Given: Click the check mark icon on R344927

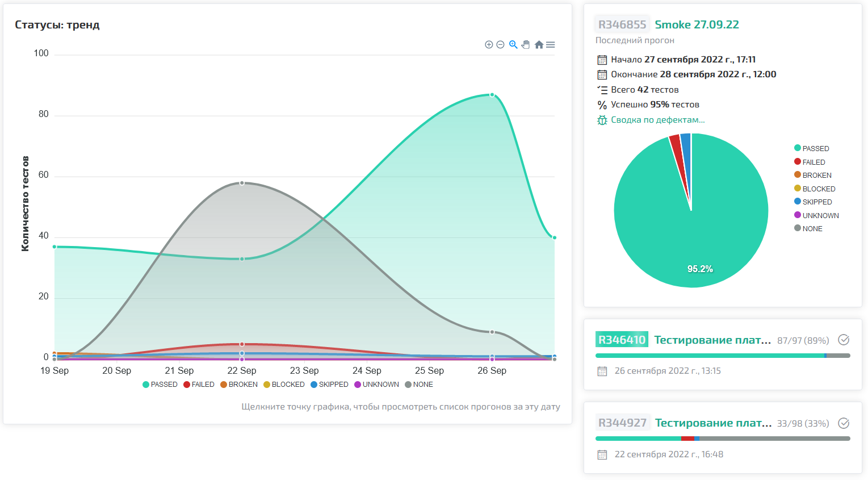Looking at the screenshot, I should click(x=844, y=423).
